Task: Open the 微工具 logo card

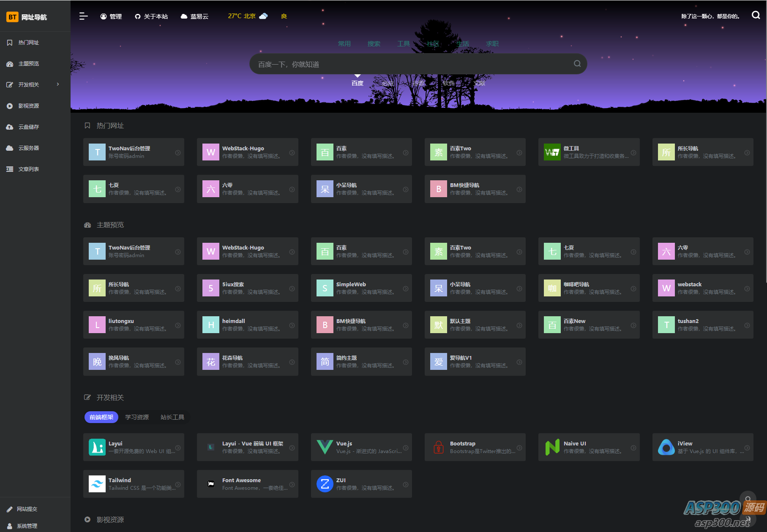Action: click(552, 152)
